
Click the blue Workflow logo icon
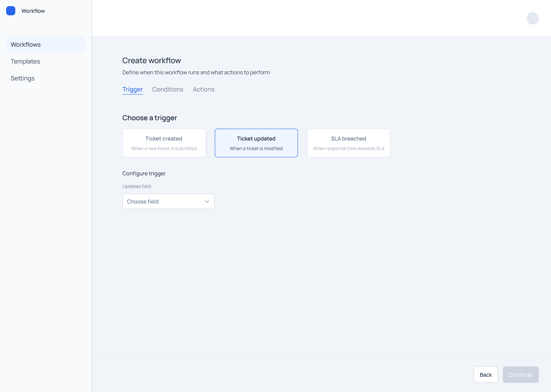[x=11, y=11]
